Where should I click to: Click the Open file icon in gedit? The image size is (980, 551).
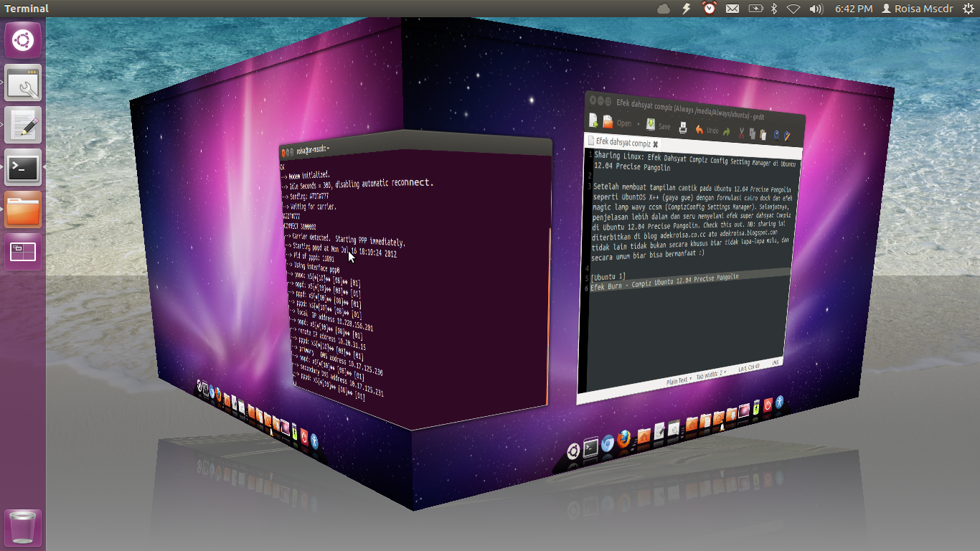pyautogui.click(x=608, y=123)
